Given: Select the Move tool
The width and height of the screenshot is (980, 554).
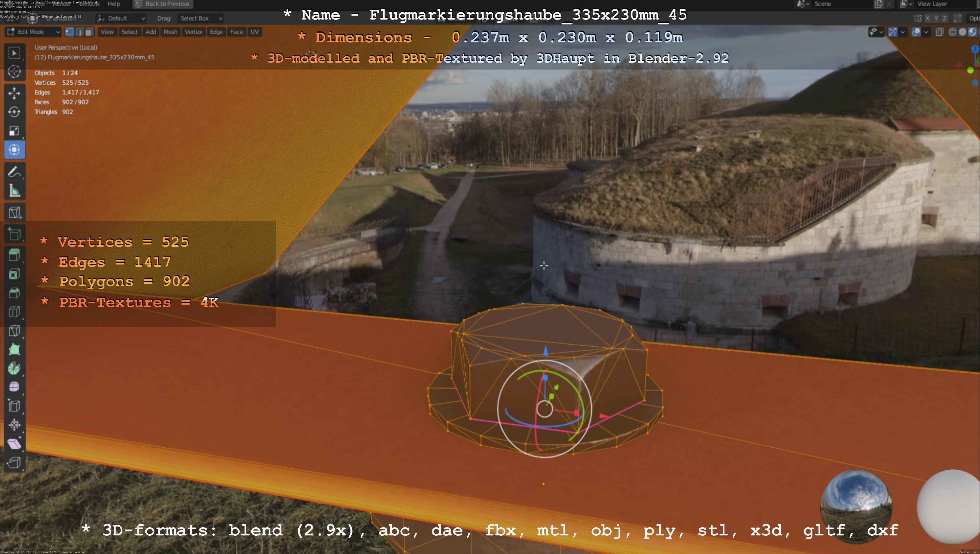Looking at the screenshot, I should [14, 93].
